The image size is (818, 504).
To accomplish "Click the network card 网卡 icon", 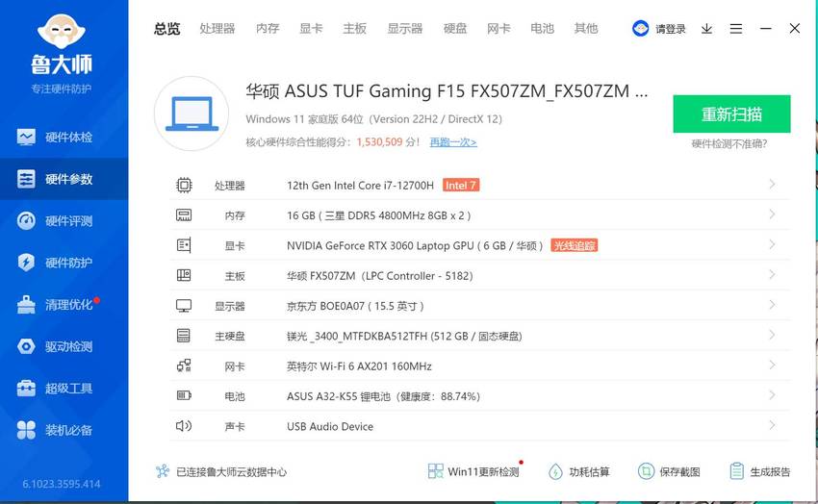I will pos(184,365).
